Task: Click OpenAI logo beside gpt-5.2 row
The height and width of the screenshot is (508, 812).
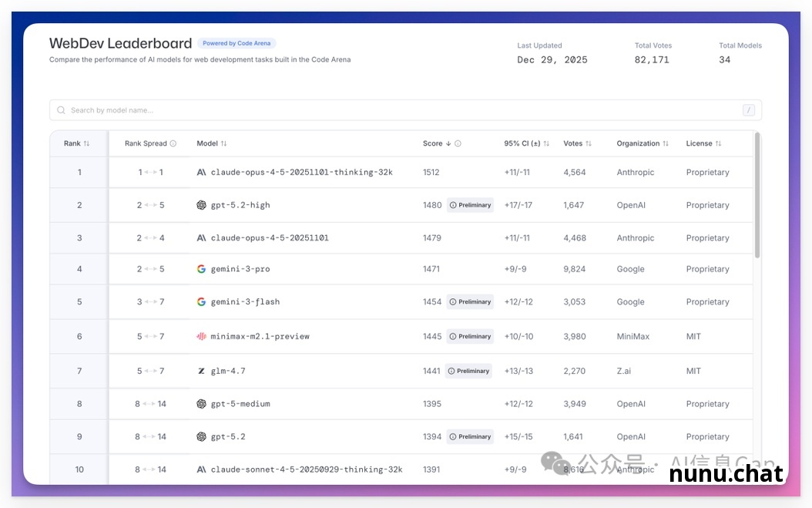Action: [x=201, y=436]
